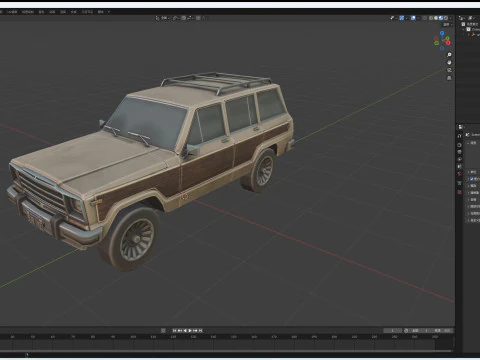Click the hand pan view icon
This screenshot has height=360, width=480.
(x=449, y=62)
